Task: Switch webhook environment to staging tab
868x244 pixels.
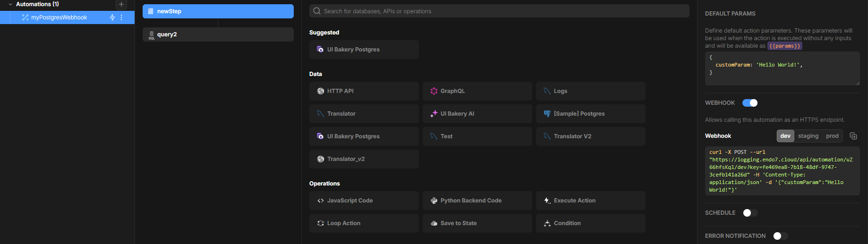Action: (808, 136)
